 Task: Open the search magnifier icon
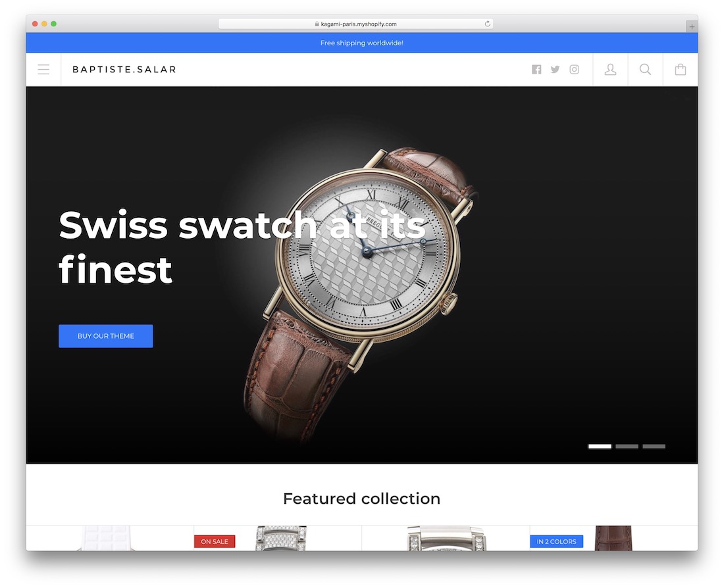click(646, 70)
